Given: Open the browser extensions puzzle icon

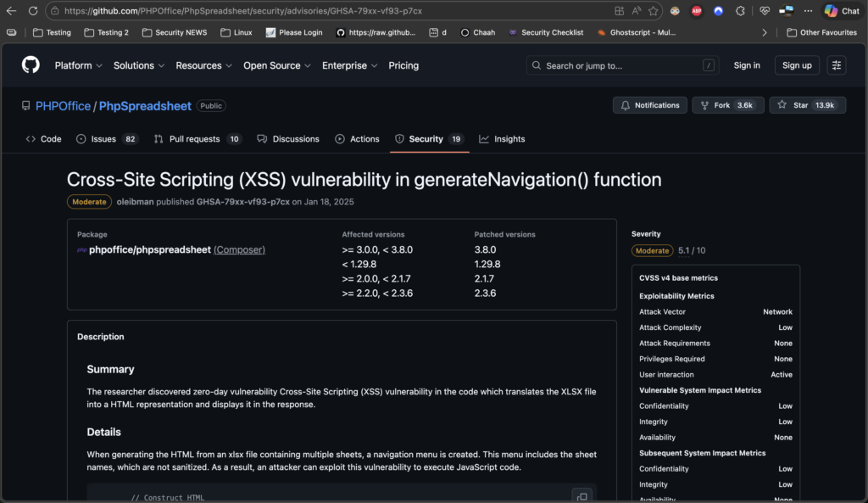Looking at the screenshot, I should pos(740,11).
